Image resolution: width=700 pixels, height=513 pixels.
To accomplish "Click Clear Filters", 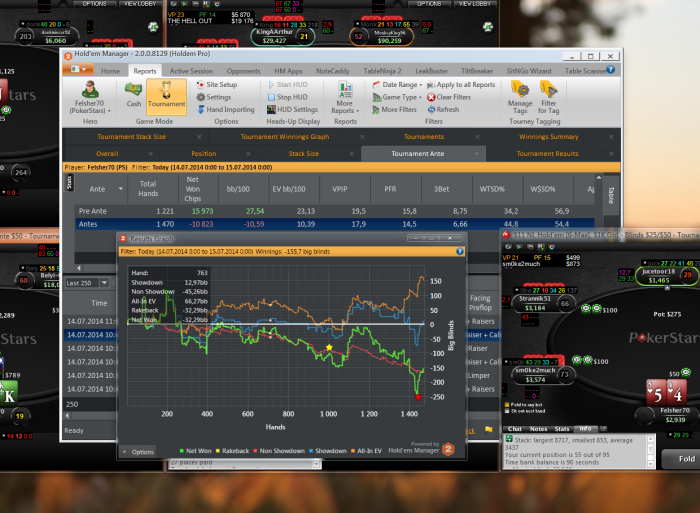I will point(449,97).
